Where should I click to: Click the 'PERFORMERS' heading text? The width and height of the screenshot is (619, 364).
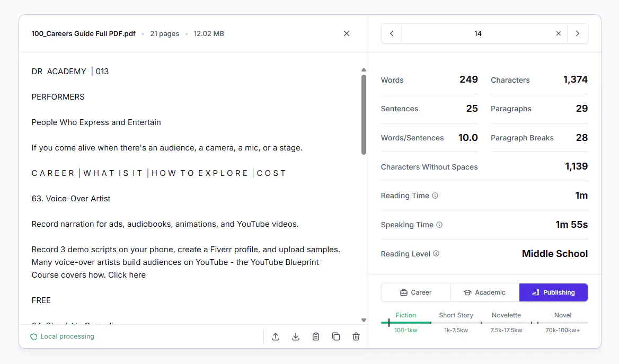58,97
